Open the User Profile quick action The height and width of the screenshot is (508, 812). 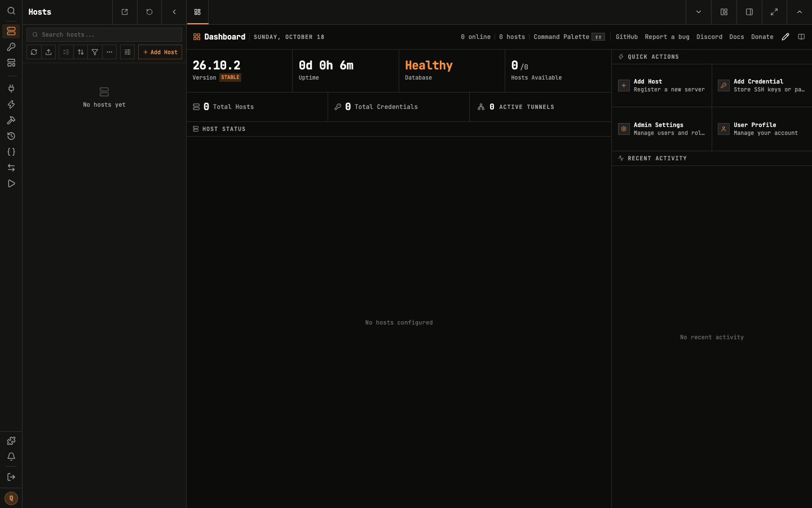pyautogui.click(x=762, y=129)
